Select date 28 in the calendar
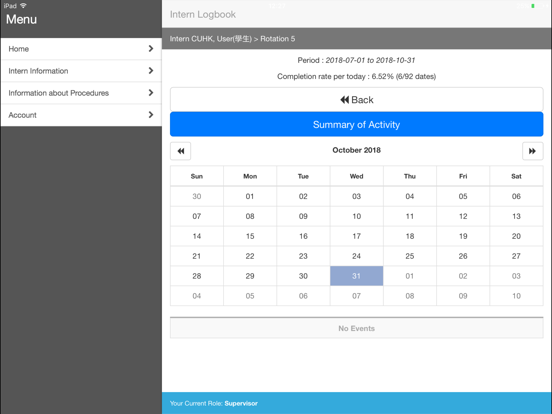 [197, 276]
